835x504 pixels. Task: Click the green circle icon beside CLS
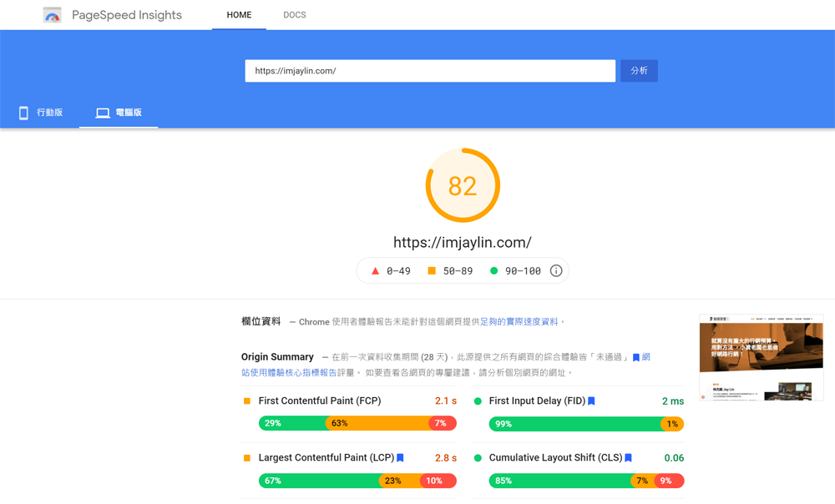[x=478, y=458]
